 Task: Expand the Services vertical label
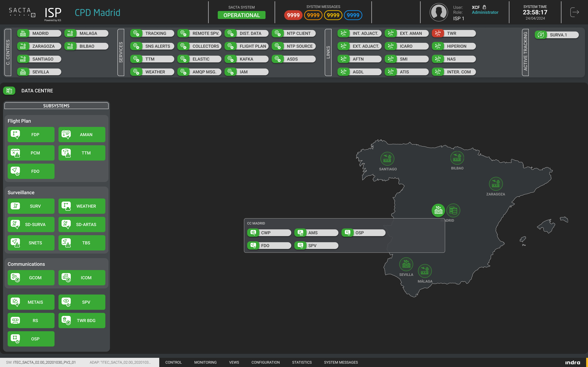pyautogui.click(x=121, y=52)
